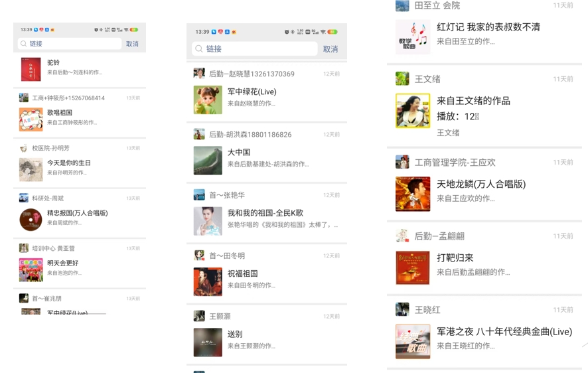
Task: Open 我和我的祖国-全民K歌 shared link
Action: [267, 221]
